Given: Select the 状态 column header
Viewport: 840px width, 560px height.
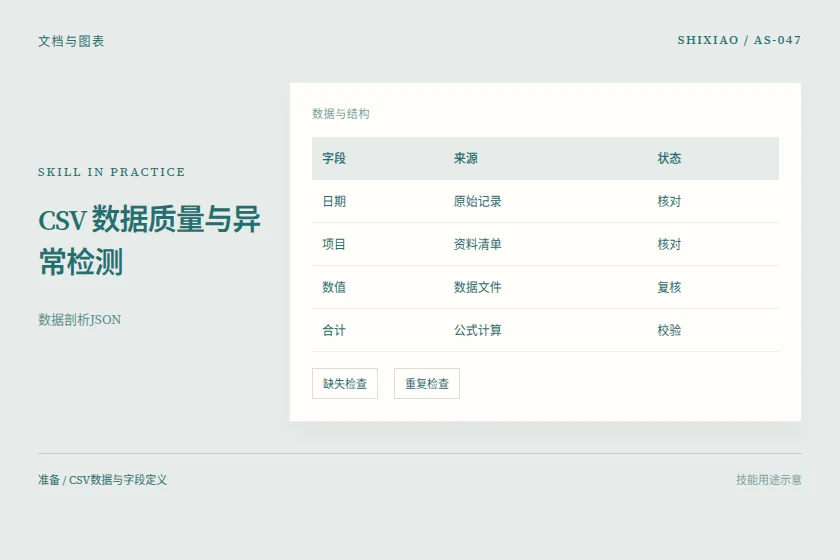Looking at the screenshot, I should click(669, 159).
